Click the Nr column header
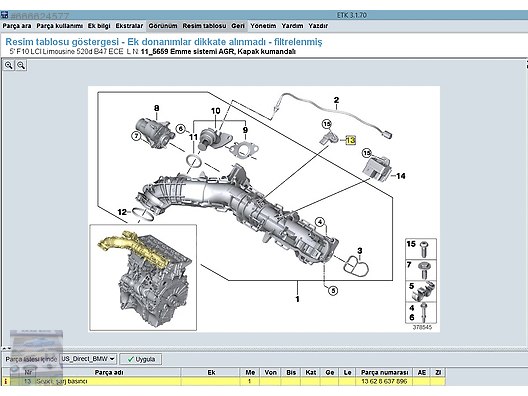This screenshot has height=396, width=528. click(29, 372)
